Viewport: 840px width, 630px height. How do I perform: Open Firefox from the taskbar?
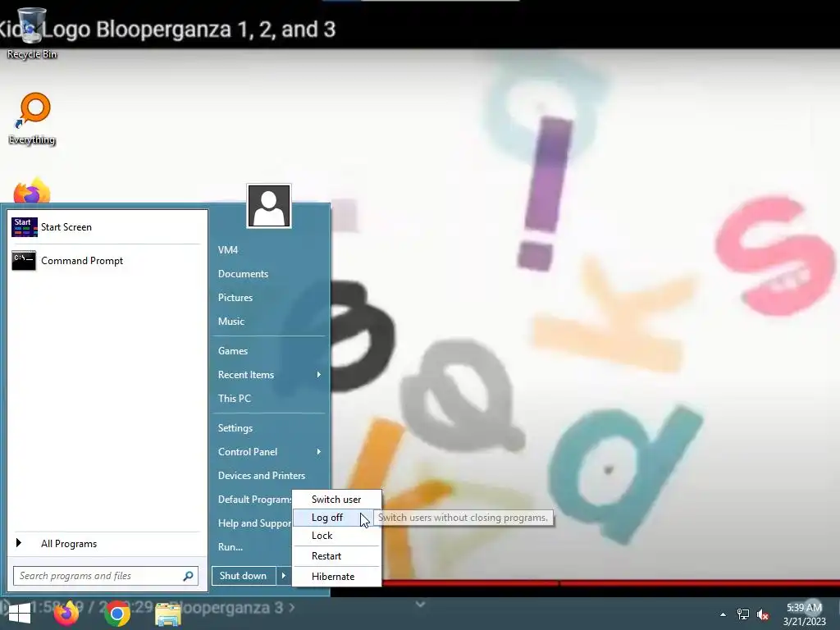tap(66, 614)
